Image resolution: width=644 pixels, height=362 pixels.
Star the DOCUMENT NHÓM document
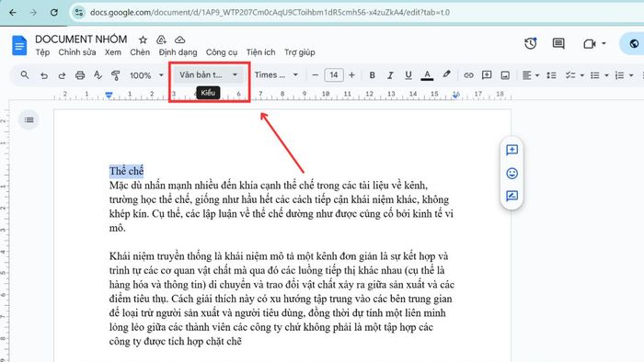143,40
